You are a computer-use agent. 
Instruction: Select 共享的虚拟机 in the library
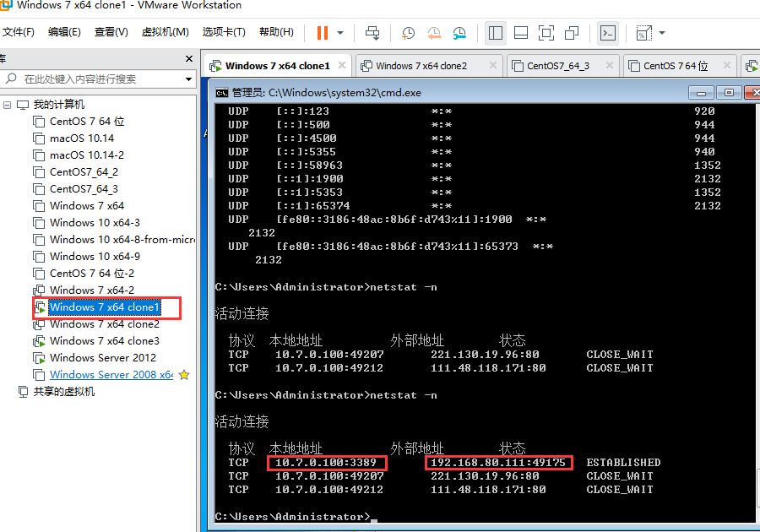pyautogui.click(x=63, y=392)
